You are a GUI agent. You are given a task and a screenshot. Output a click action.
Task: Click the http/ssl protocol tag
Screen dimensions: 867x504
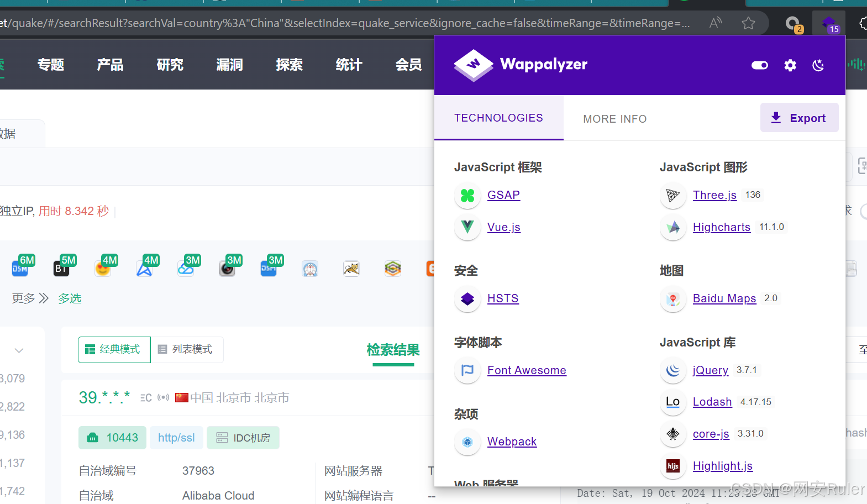tap(176, 438)
